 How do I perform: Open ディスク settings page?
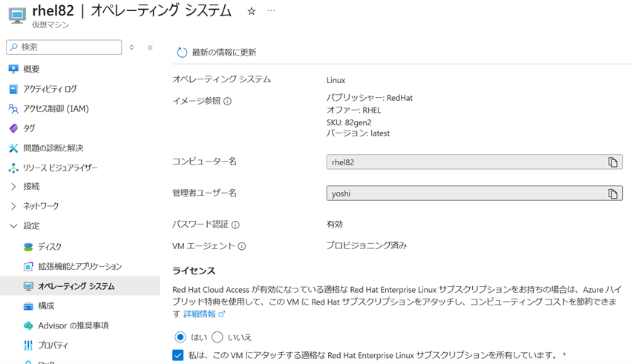click(50, 247)
